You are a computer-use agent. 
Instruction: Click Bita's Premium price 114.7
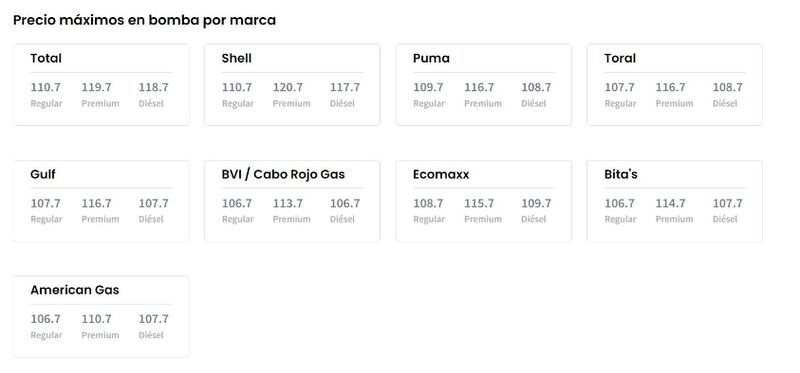click(x=670, y=203)
